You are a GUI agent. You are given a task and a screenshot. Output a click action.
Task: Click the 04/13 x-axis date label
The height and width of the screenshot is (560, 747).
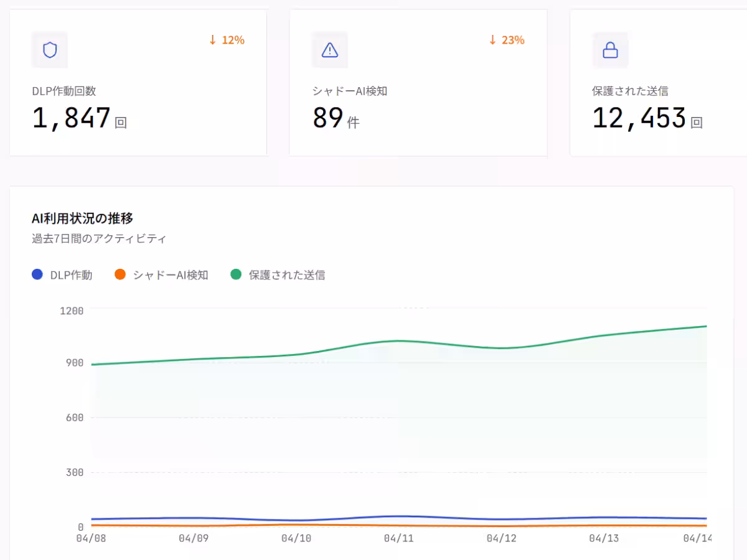click(x=604, y=538)
